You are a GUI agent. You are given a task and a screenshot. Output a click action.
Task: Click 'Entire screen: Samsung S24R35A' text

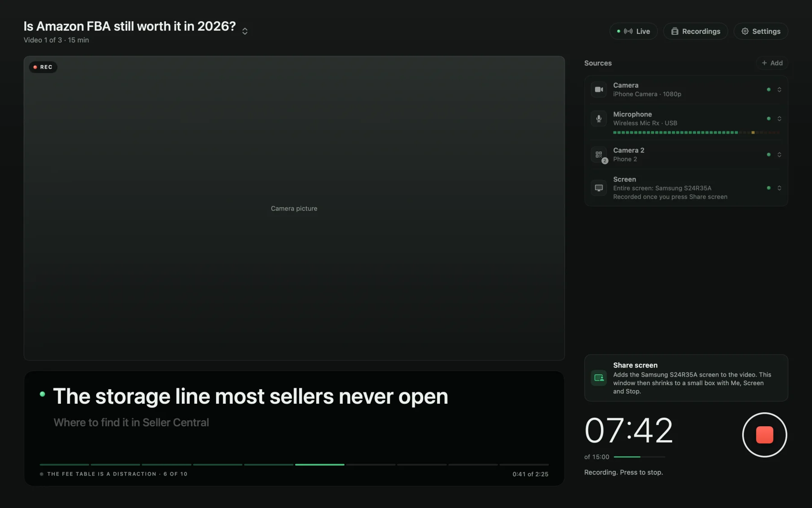662,188
